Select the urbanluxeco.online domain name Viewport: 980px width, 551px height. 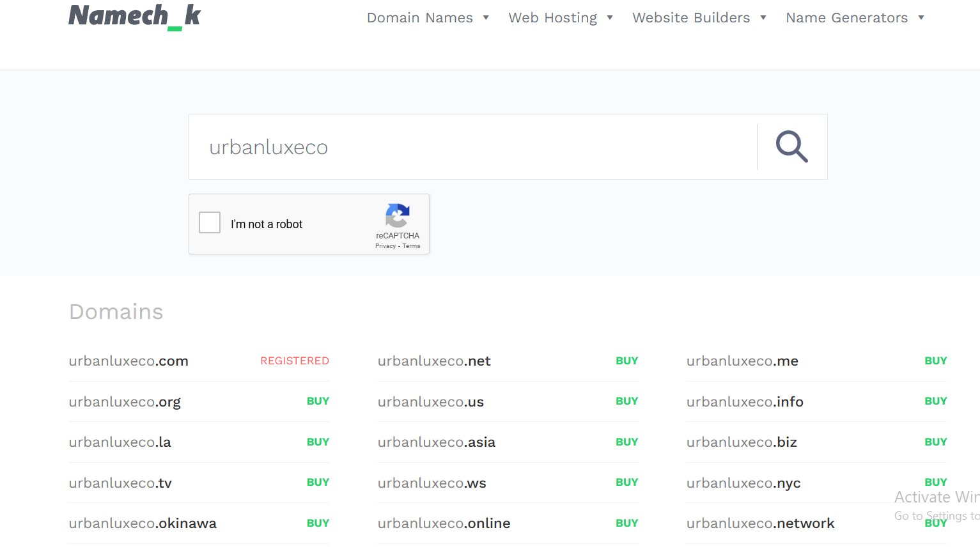(444, 524)
